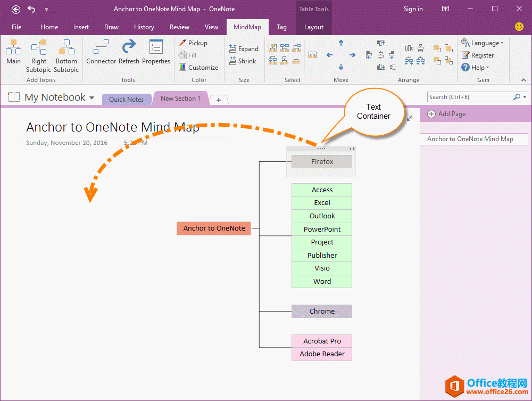
Task: Expand the My Notebook list
Action: click(92, 98)
